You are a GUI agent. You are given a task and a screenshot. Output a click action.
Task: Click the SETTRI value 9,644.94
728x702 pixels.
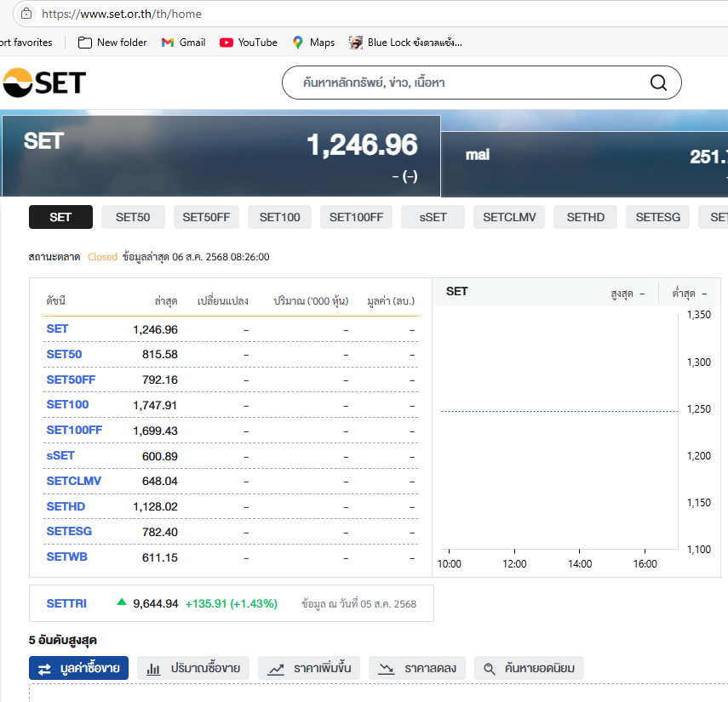pyautogui.click(x=156, y=603)
